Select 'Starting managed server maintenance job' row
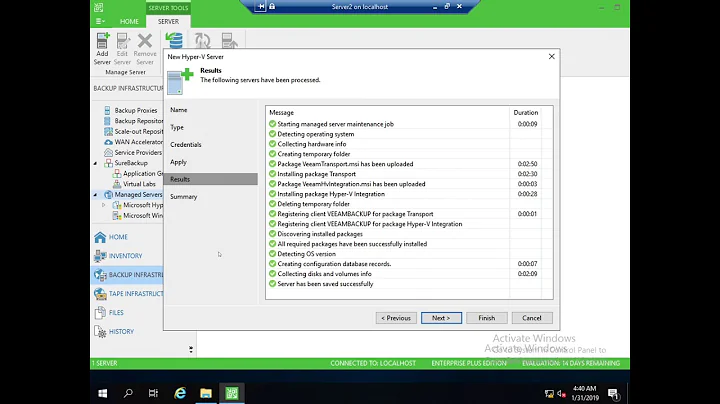 point(409,124)
